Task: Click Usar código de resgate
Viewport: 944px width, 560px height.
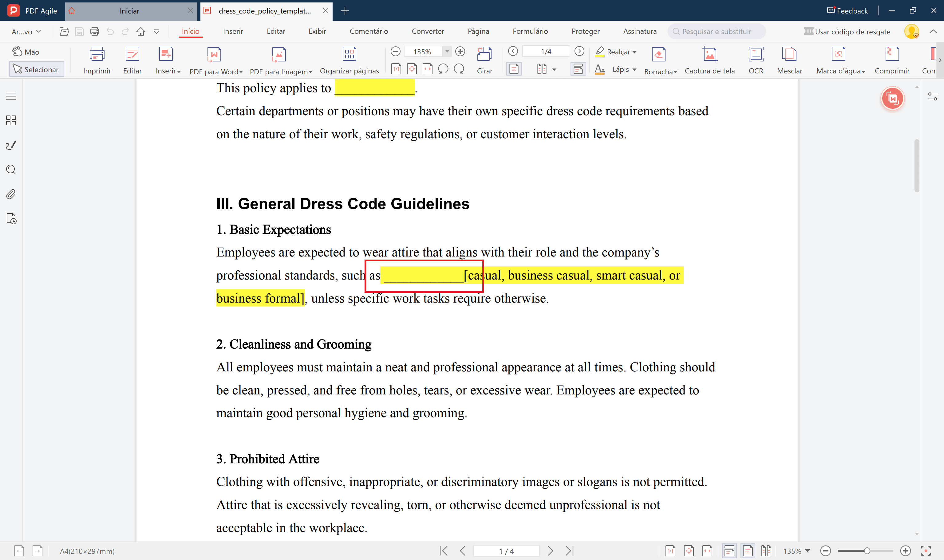Action: coord(847,32)
